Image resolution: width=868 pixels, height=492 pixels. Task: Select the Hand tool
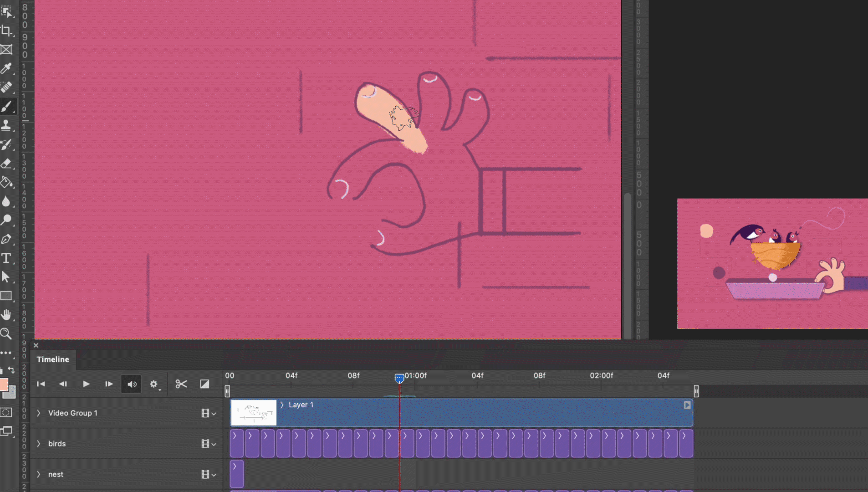[6, 315]
